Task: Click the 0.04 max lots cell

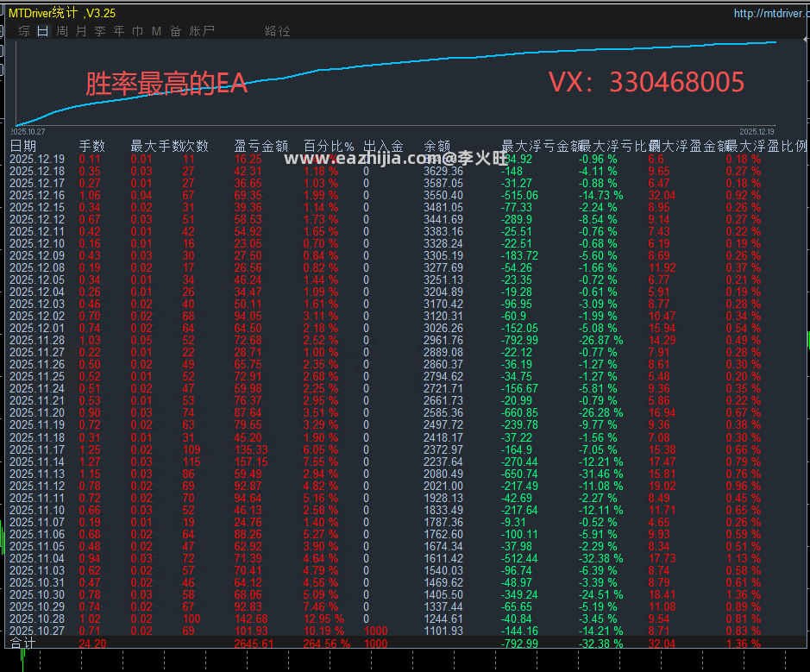Action: click(x=141, y=195)
